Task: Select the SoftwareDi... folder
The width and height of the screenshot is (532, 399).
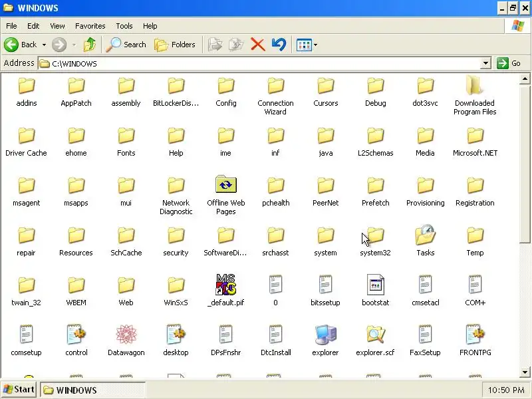Action: tap(226, 241)
